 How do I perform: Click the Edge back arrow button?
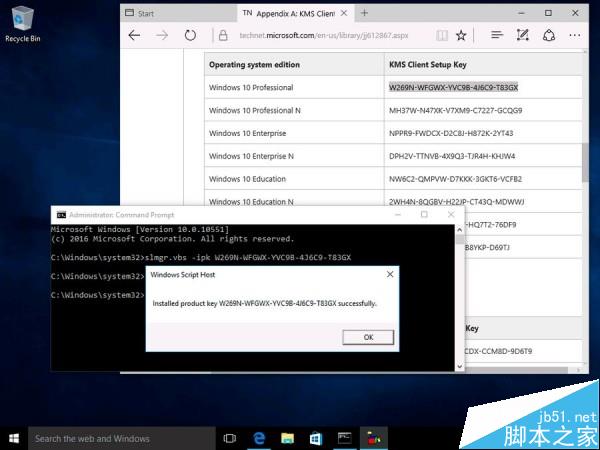pos(134,35)
